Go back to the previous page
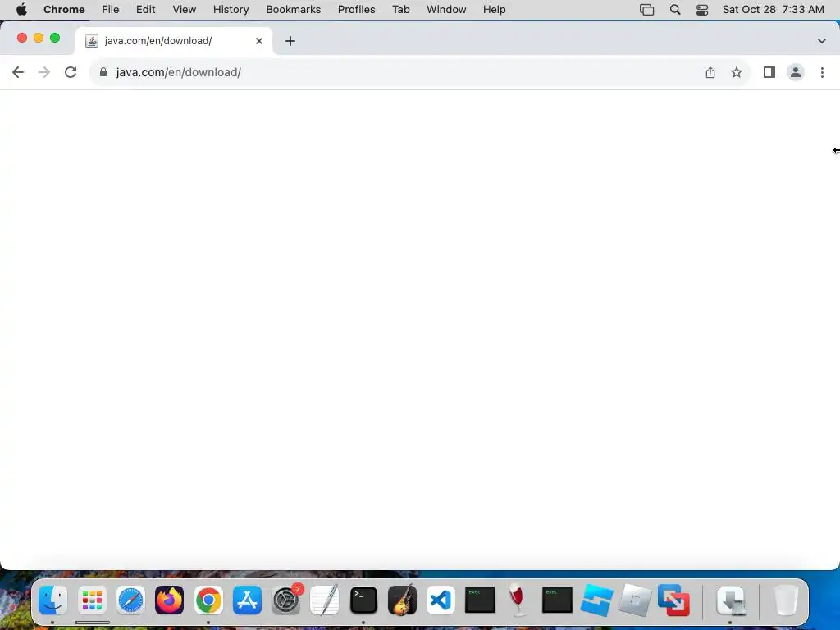The image size is (840, 630). (x=18, y=72)
